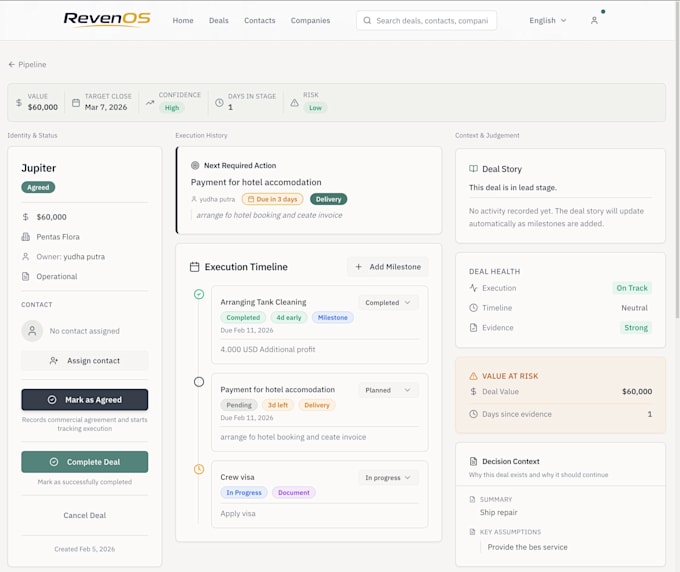Click the search magnifier icon
Screen dimensions: 680x572
[x=367, y=20]
